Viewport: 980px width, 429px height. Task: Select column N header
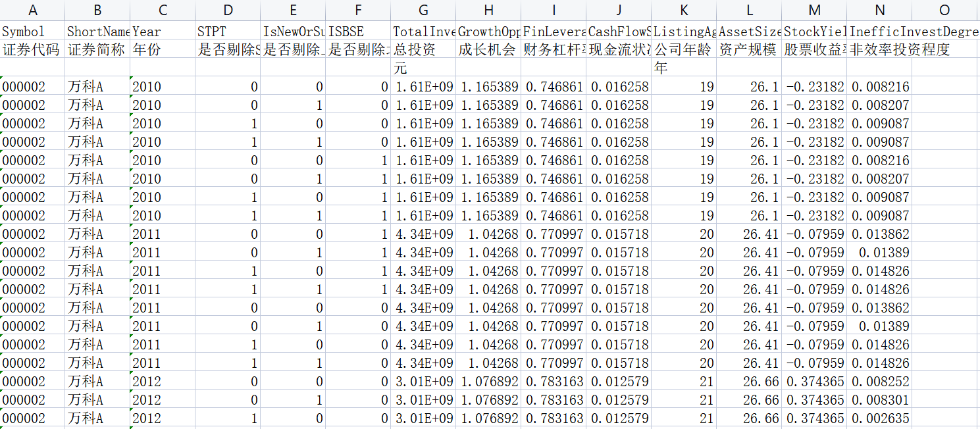tap(880, 10)
